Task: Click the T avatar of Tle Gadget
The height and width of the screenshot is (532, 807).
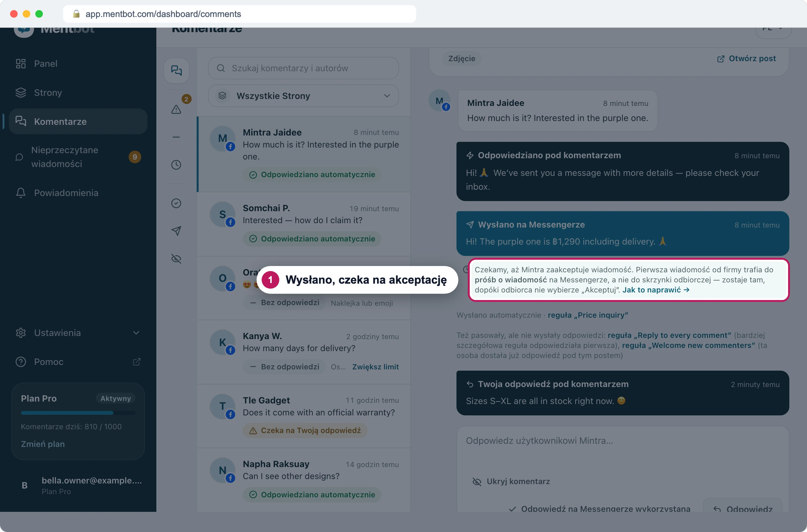Action: (x=222, y=407)
